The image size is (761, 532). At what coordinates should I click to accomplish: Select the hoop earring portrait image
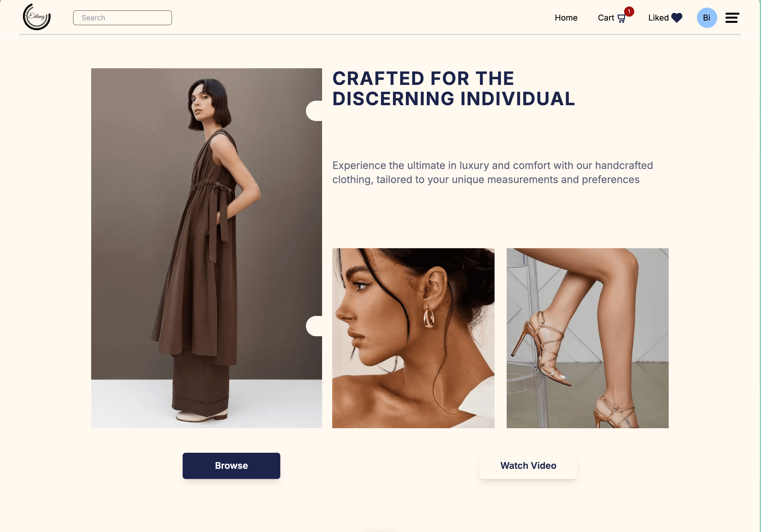(413, 338)
